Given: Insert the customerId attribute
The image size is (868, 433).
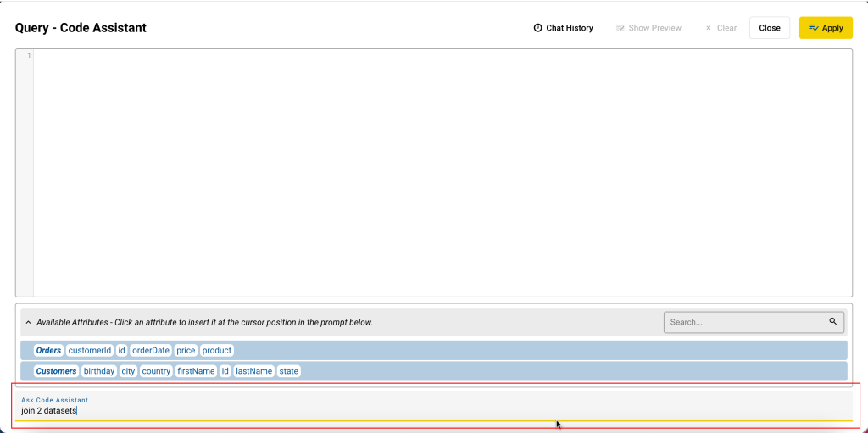Looking at the screenshot, I should click(x=90, y=350).
